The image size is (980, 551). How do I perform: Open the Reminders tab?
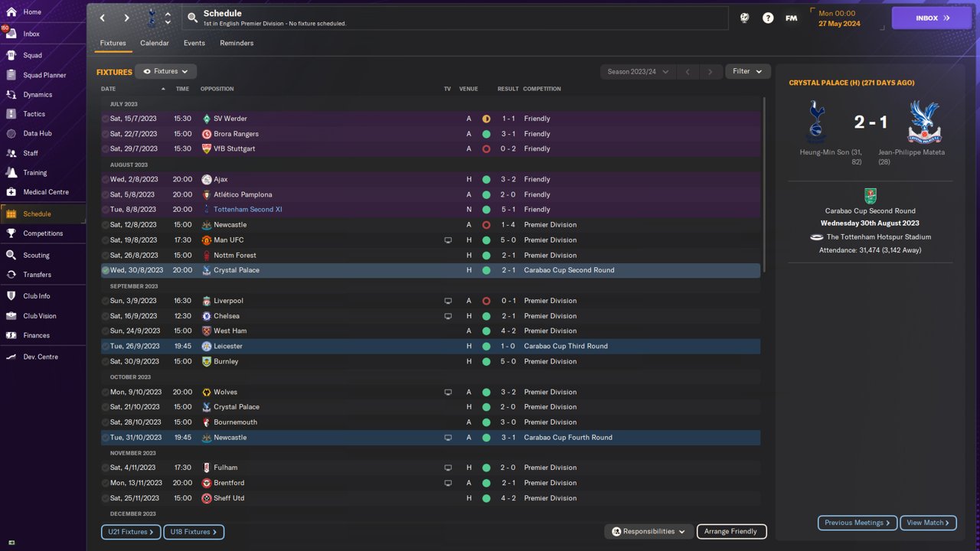point(237,43)
